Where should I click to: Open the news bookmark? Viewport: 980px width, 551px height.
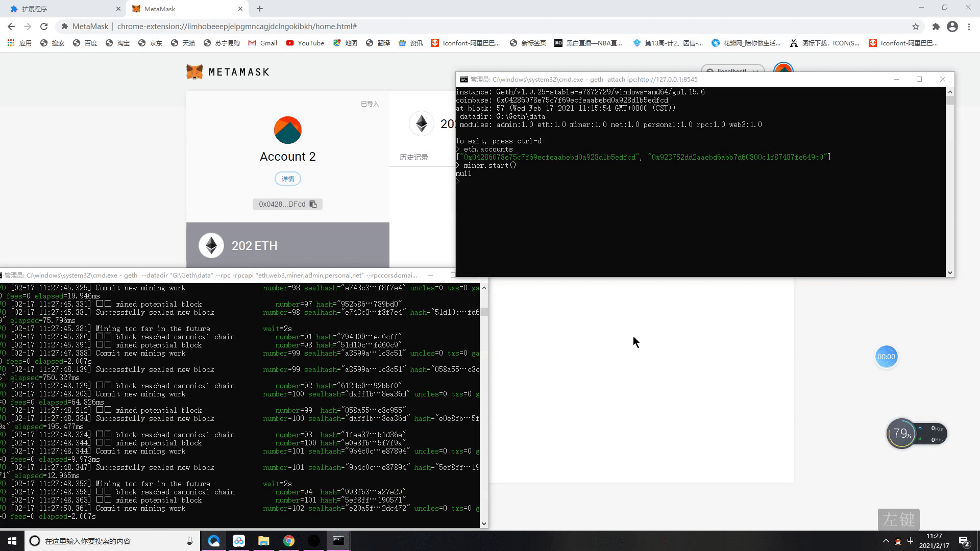pos(410,43)
